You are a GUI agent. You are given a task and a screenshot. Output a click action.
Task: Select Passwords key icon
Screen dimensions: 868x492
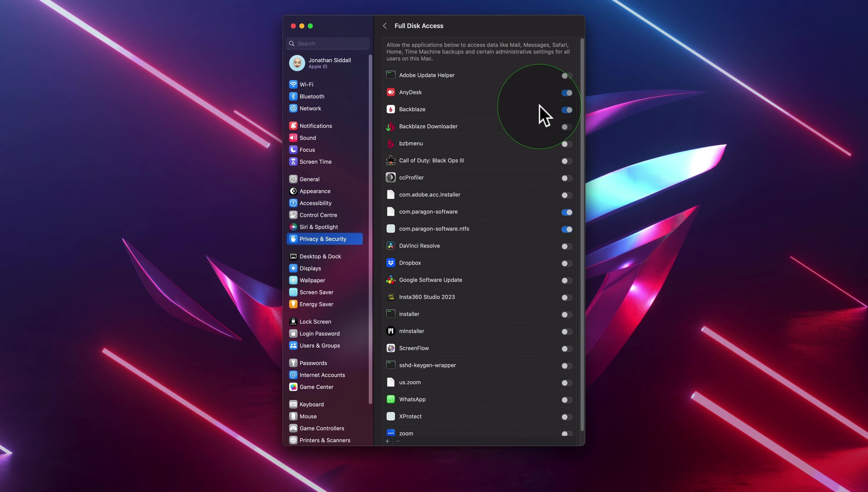coord(293,363)
